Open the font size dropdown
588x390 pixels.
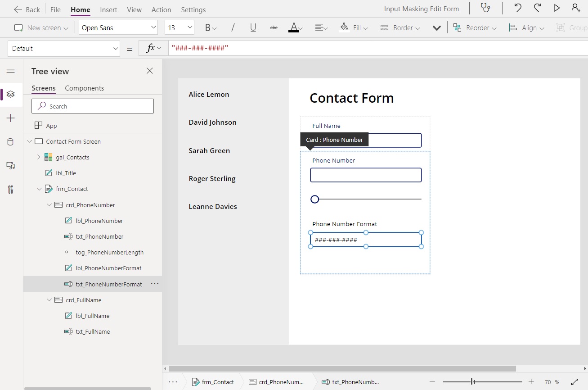click(x=179, y=27)
